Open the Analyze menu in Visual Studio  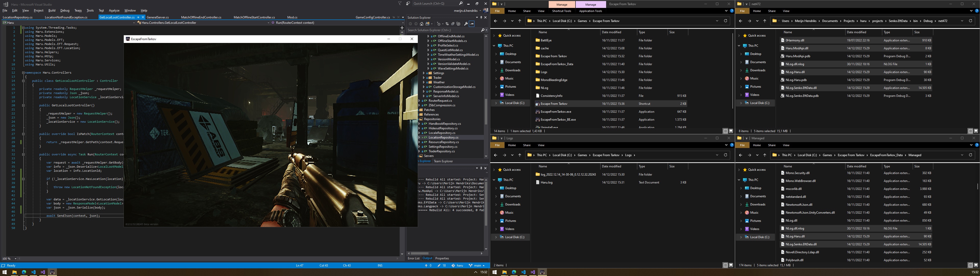[114, 11]
